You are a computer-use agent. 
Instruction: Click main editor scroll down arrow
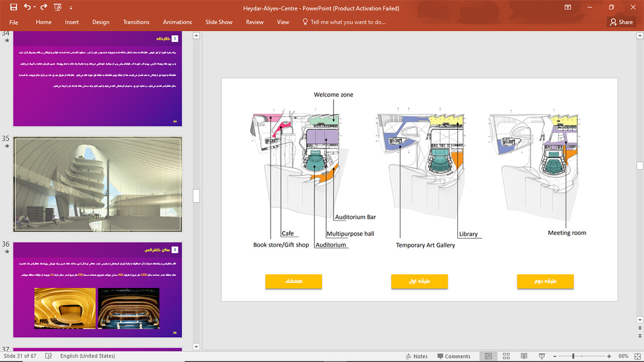(x=640, y=320)
